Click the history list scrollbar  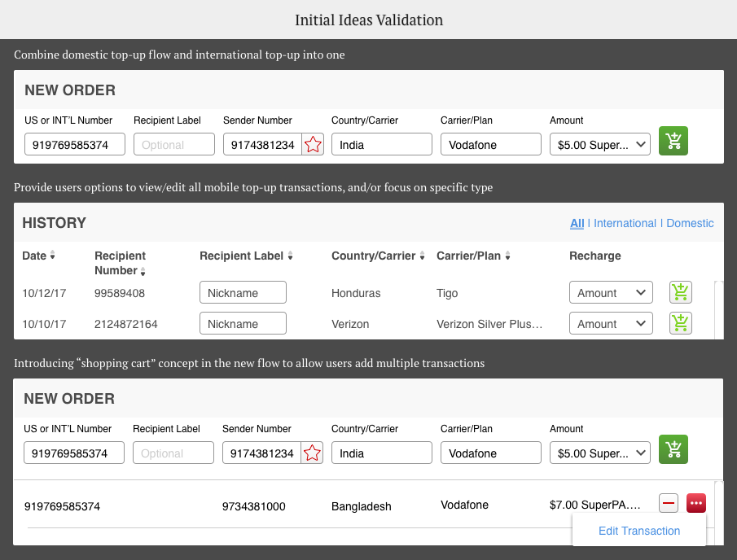pos(717,309)
